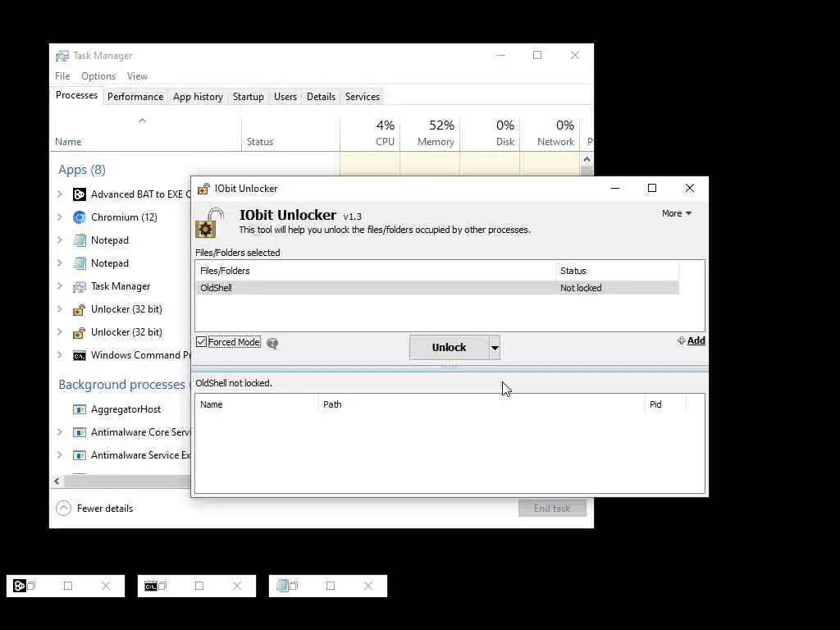840x630 pixels.
Task: Open the More dropdown in IObit Unlocker
Action: click(677, 213)
